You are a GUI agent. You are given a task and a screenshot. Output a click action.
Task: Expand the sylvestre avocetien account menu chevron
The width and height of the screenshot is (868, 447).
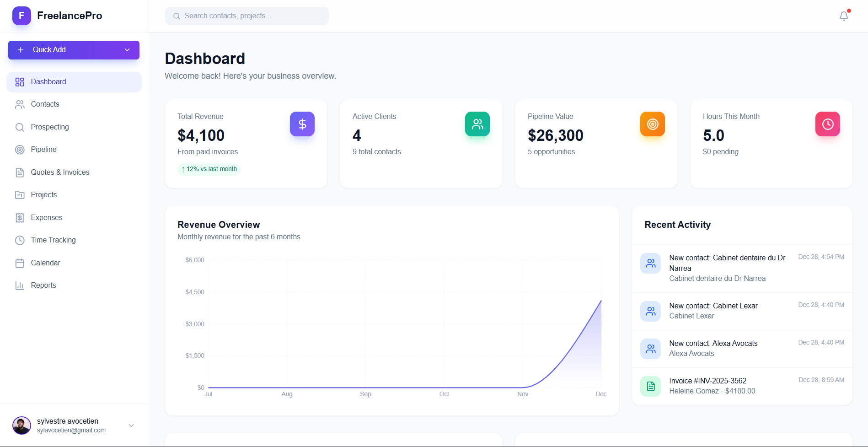(x=131, y=425)
